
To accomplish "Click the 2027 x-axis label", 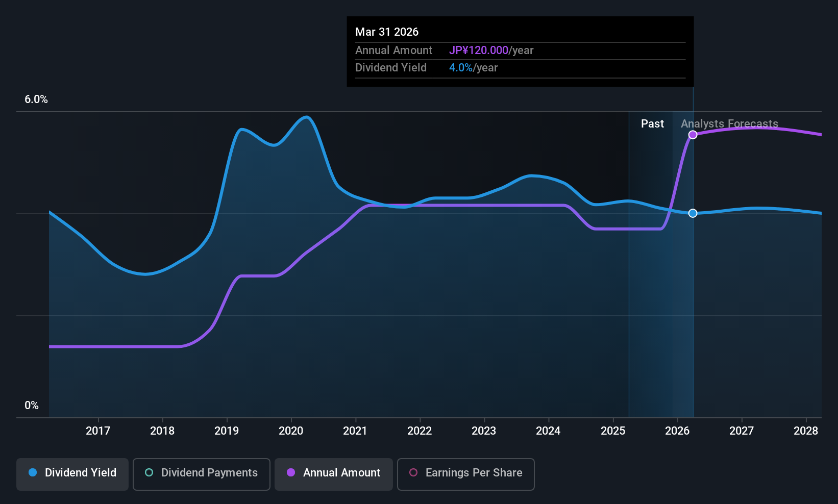I will click(x=742, y=431).
